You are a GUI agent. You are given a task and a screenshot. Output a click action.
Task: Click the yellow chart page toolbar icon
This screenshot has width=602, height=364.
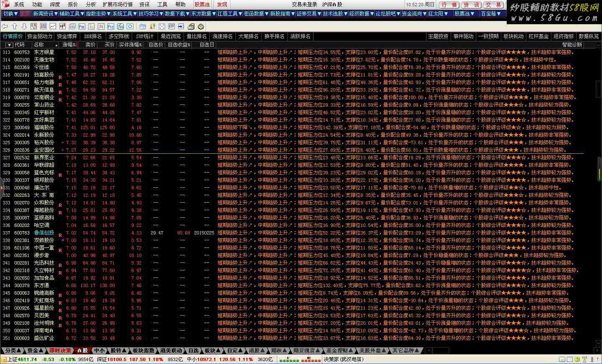coord(91,26)
